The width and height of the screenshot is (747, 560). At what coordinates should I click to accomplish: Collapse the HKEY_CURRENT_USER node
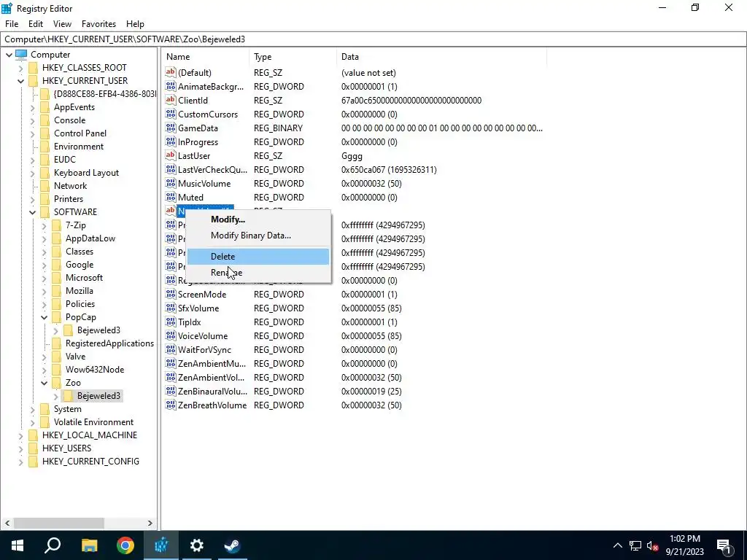coord(20,81)
